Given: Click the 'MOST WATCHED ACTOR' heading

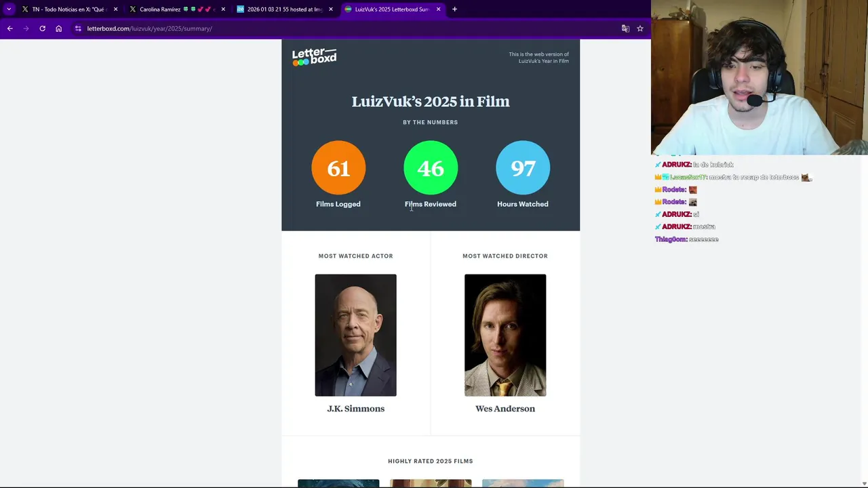Looking at the screenshot, I should (x=356, y=256).
